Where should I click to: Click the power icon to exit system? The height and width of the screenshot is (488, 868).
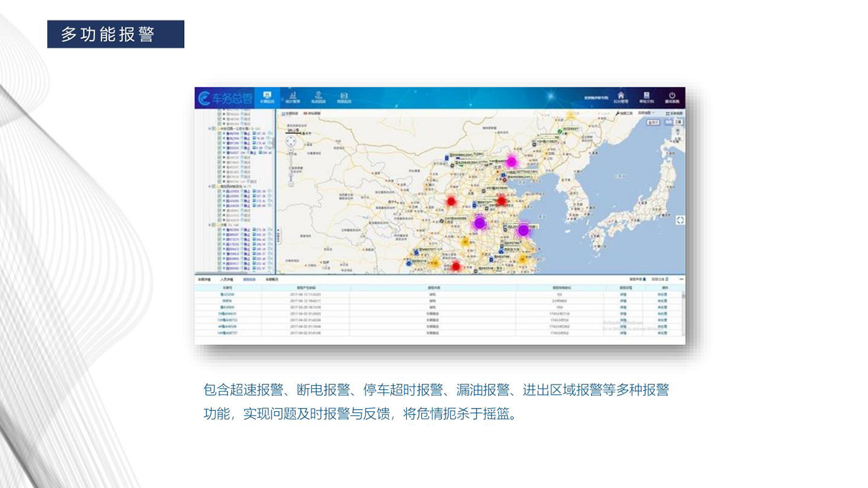coord(672,97)
